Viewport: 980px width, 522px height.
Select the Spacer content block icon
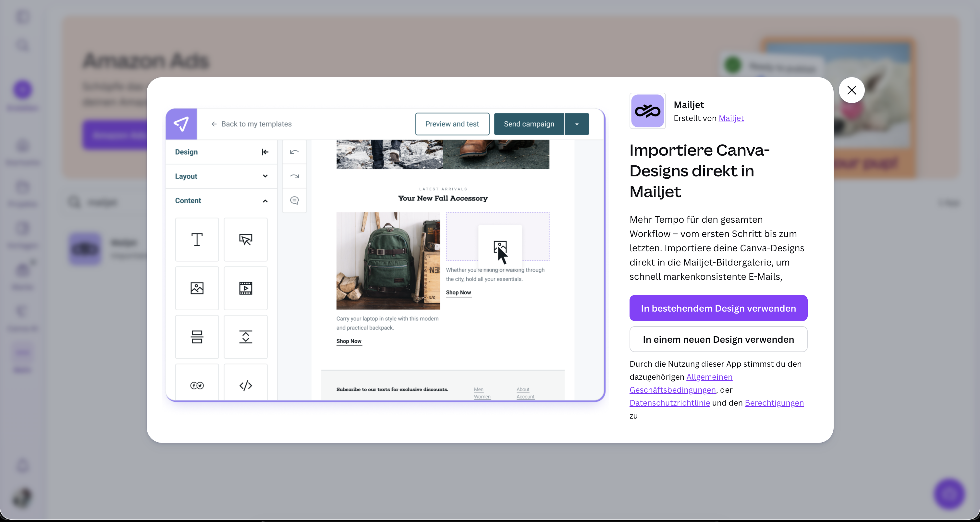coord(246,337)
